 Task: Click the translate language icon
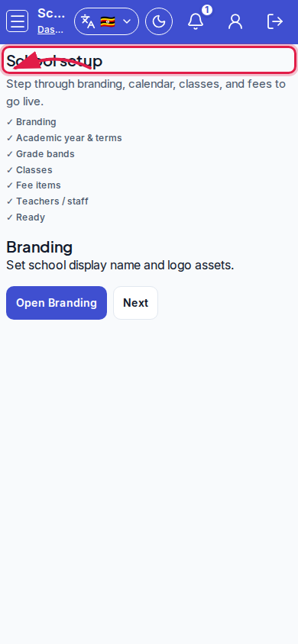(88, 21)
